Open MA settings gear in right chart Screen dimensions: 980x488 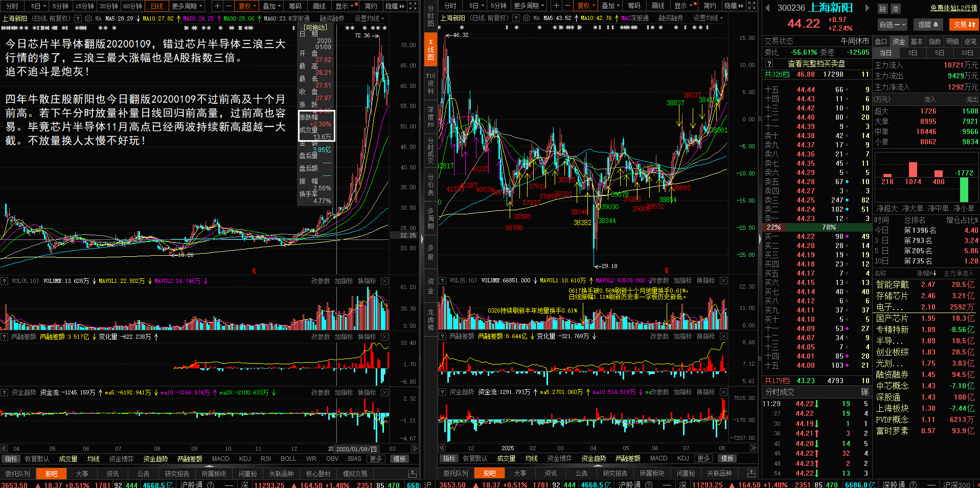(x=526, y=18)
